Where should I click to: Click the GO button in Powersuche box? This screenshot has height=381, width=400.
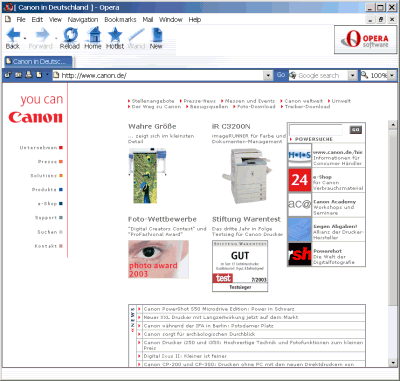click(356, 130)
